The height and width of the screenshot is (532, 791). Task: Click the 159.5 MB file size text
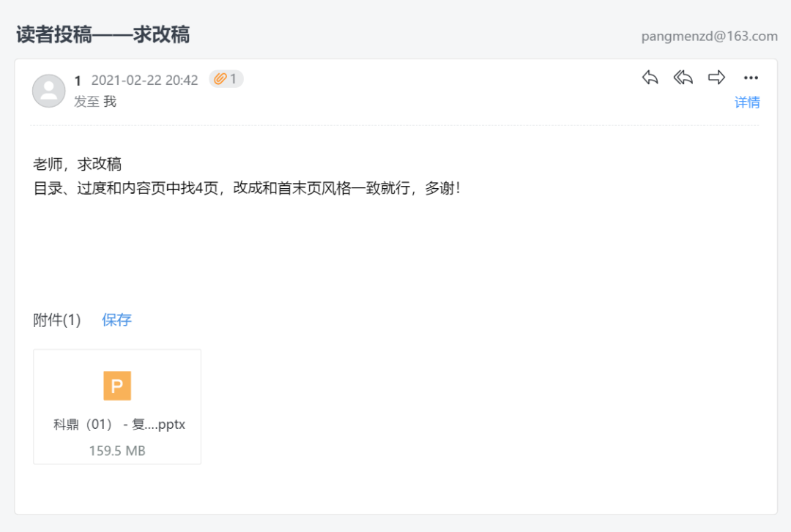(117, 450)
